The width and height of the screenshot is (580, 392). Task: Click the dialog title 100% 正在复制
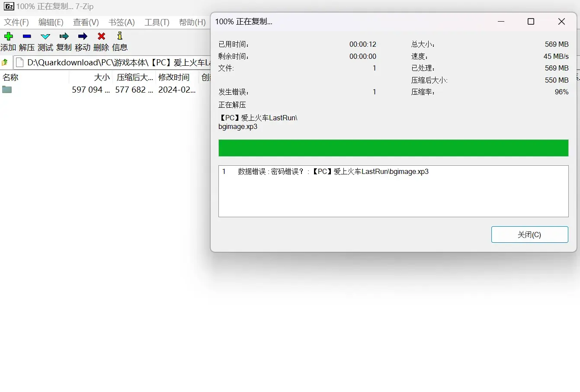coord(244,22)
